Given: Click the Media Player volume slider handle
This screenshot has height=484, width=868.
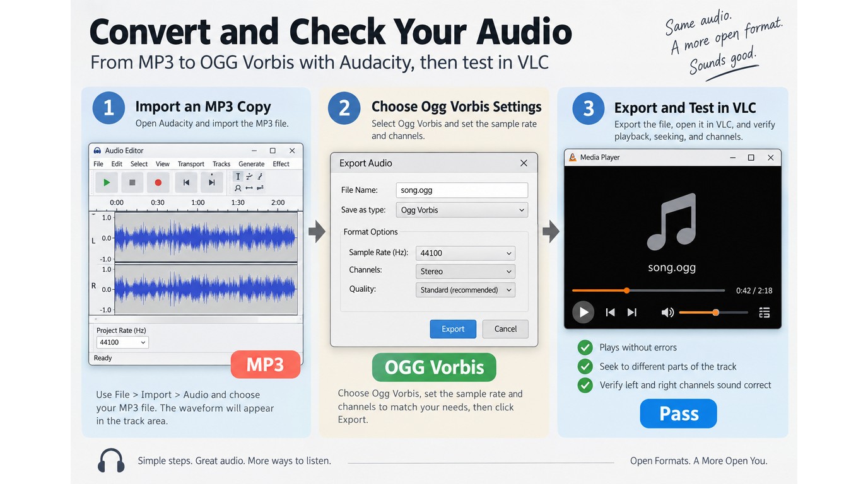Looking at the screenshot, I should coord(715,312).
